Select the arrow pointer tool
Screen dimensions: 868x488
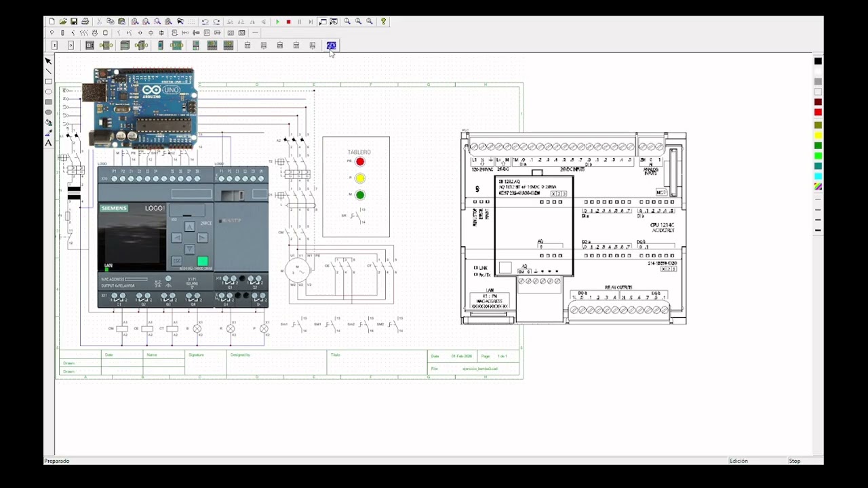coord(48,61)
